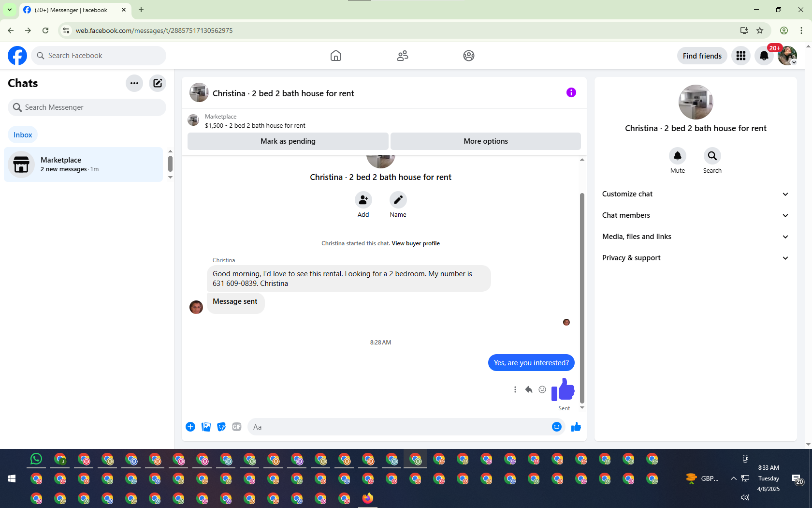
Task: Edit the chat name with pencil icon
Action: [x=398, y=200]
